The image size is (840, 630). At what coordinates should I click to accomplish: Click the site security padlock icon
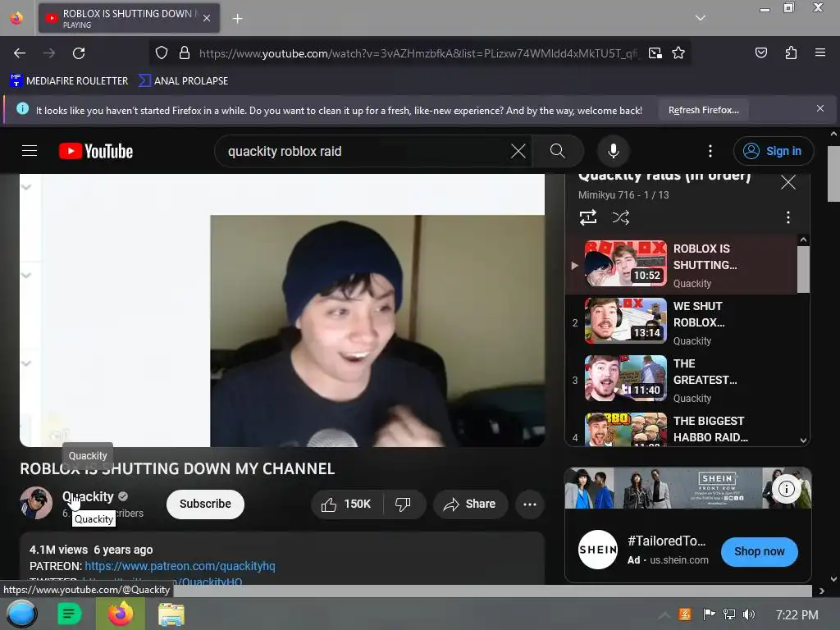(x=185, y=53)
